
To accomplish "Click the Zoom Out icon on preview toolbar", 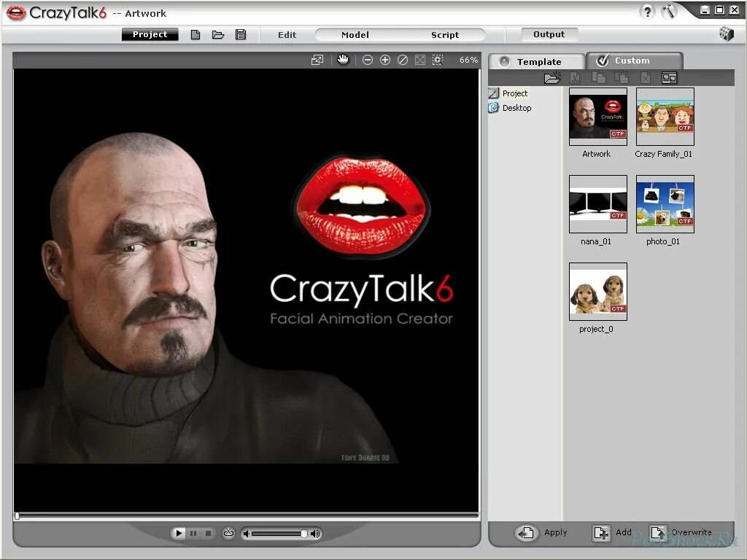I will 368,60.
